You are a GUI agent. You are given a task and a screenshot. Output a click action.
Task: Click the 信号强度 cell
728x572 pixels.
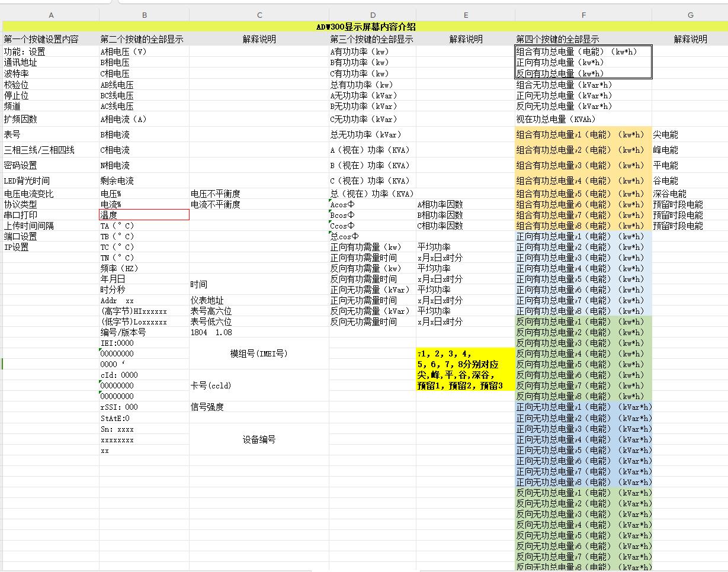point(259,407)
